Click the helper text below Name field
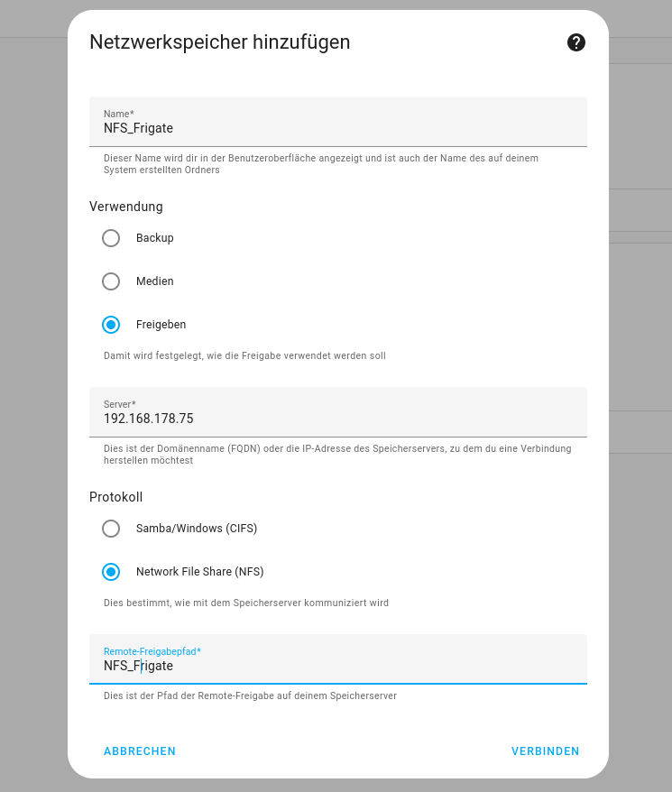Image resolution: width=672 pixels, height=792 pixels. (320, 163)
